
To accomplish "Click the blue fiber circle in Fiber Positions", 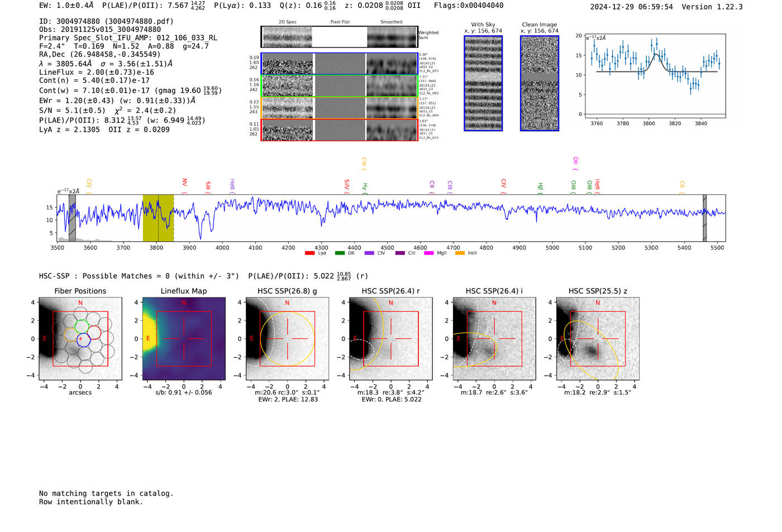I will point(83,339).
